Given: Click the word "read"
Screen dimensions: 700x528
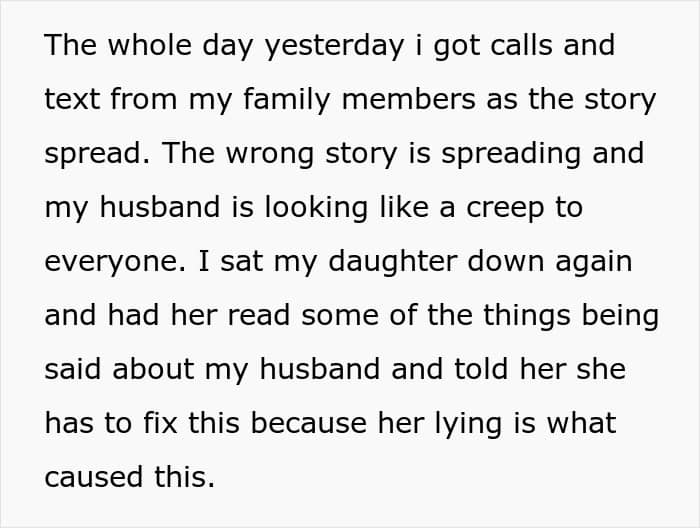Looking at the screenshot, I should coord(258,315).
